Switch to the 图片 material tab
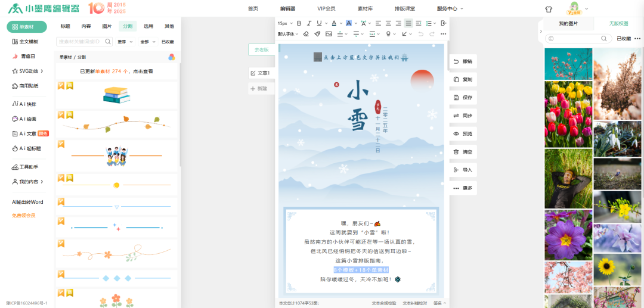This screenshot has height=308, width=644. (107, 26)
